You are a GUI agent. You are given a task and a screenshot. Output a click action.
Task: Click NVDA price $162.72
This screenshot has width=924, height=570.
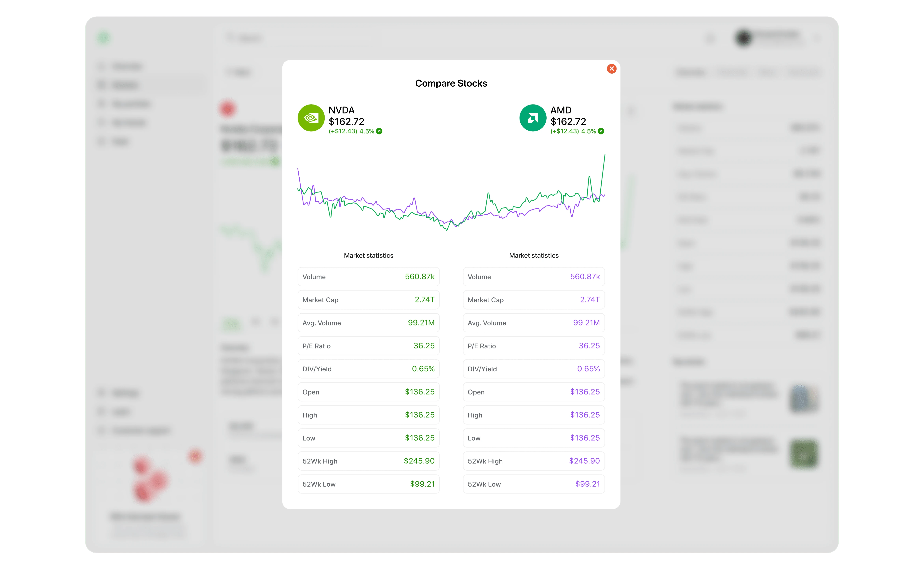(346, 121)
